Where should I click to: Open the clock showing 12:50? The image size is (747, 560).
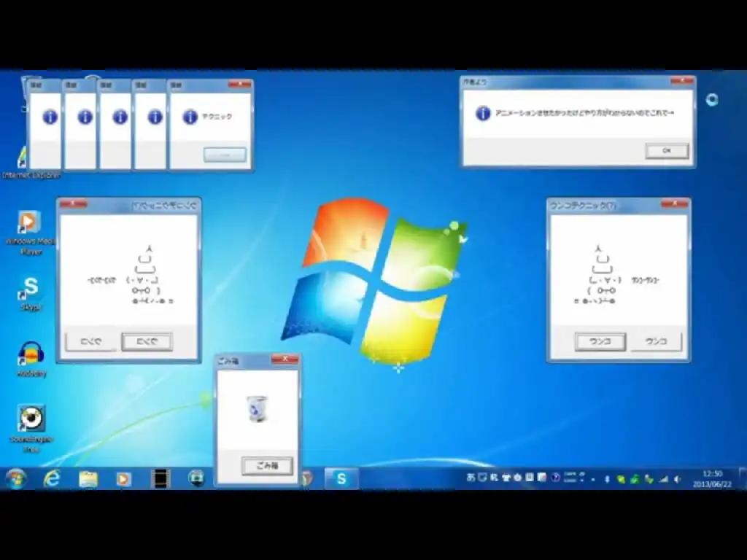click(x=712, y=478)
